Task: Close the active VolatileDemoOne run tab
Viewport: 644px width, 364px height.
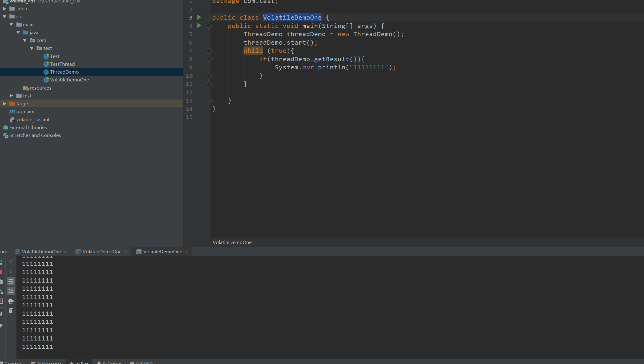Action: coord(187,252)
